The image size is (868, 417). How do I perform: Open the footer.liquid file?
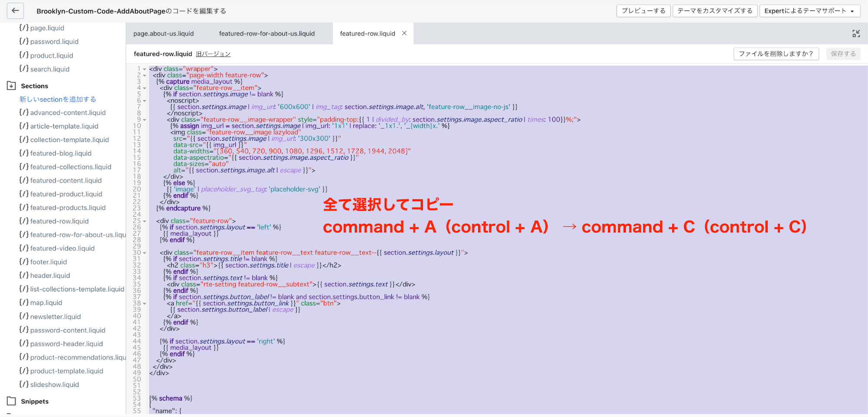tap(48, 262)
